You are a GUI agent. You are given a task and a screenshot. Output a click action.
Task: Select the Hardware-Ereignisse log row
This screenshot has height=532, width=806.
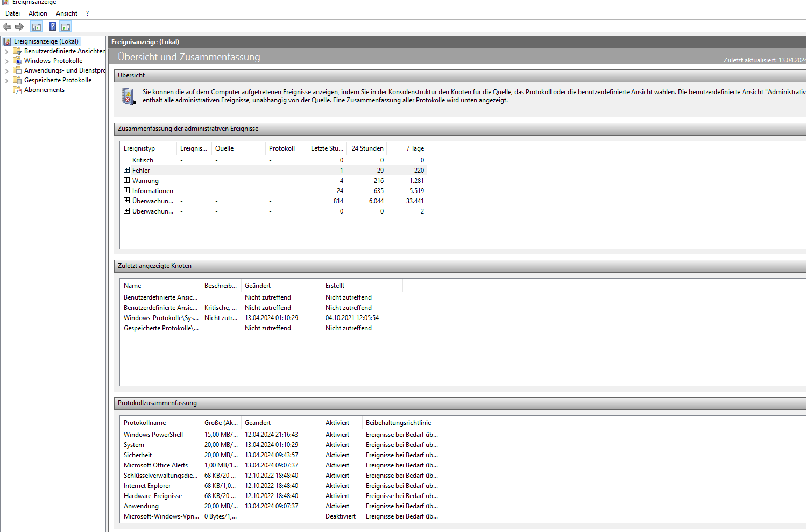(x=281, y=496)
